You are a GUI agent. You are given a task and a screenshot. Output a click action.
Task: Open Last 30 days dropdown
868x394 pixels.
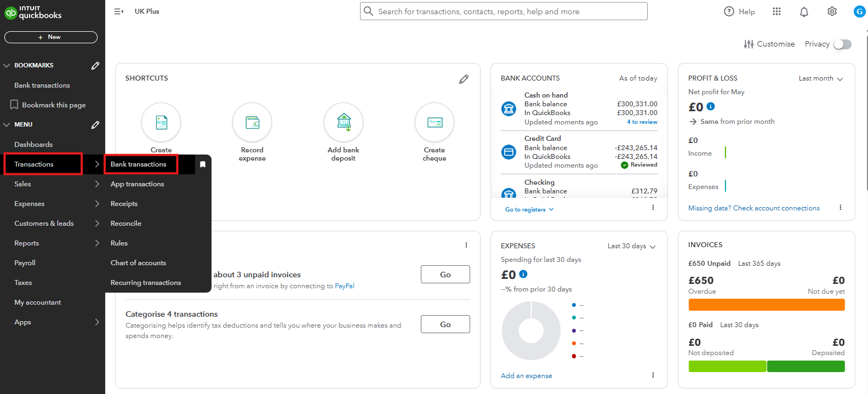tap(632, 246)
